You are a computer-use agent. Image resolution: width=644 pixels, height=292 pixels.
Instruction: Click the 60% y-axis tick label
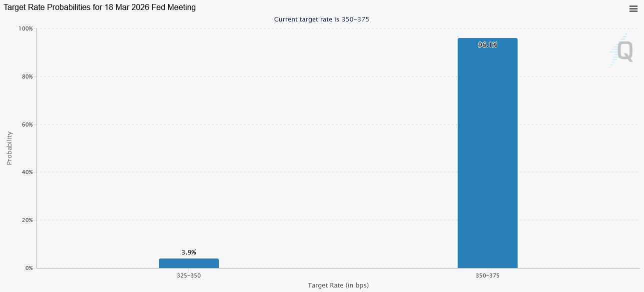[x=27, y=124]
